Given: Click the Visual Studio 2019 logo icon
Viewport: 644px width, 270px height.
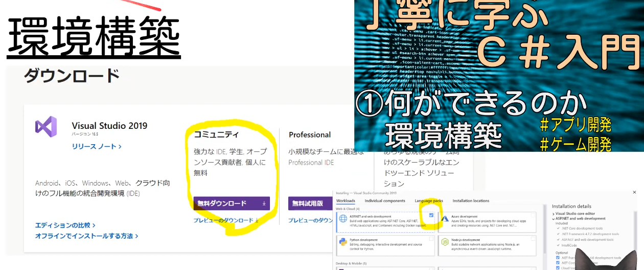Looking at the screenshot, I should click(x=46, y=126).
